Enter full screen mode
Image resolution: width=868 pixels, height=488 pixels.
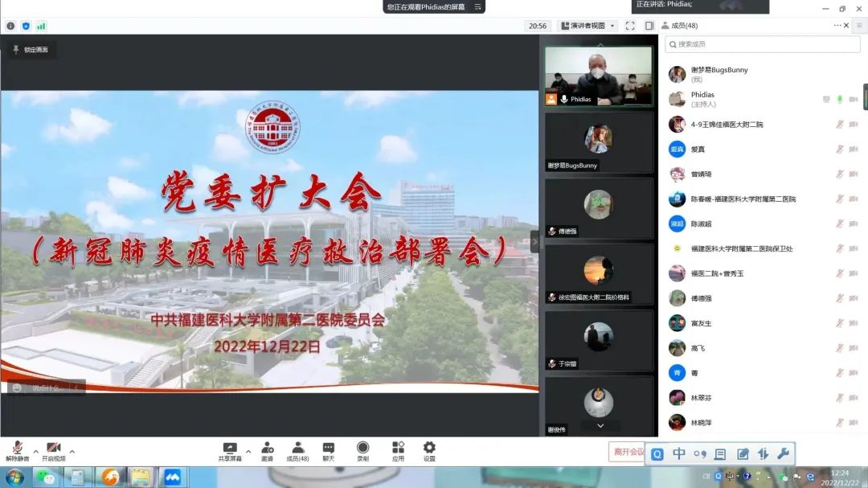click(630, 26)
